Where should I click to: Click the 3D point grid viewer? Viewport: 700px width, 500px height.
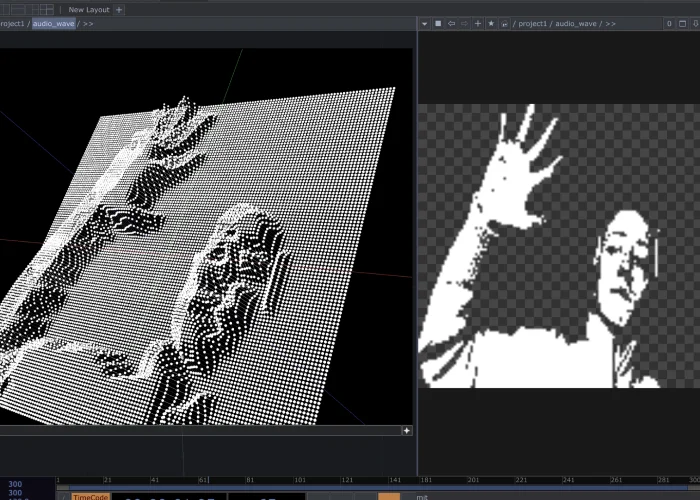[x=206, y=237]
